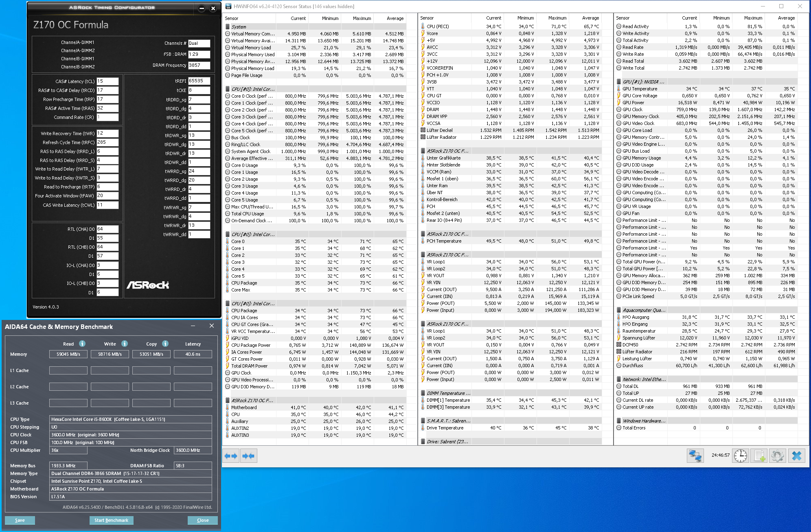
Task: Click the Memory Read result box 59045 MB/s
Action: [68, 354]
